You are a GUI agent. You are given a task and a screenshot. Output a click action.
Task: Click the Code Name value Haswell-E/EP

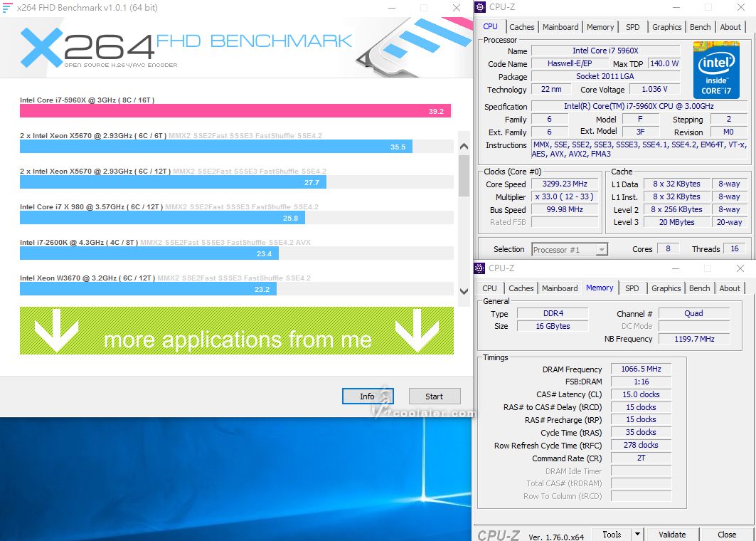click(570, 63)
